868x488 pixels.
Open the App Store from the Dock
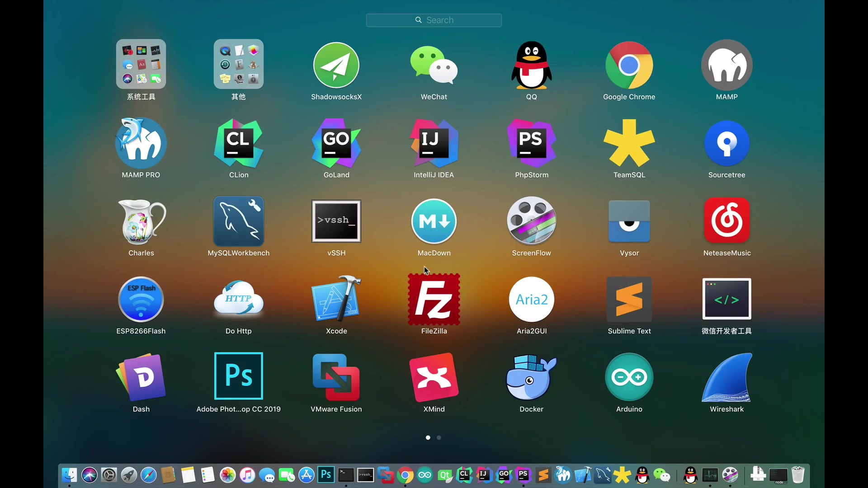[x=307, y=475]
